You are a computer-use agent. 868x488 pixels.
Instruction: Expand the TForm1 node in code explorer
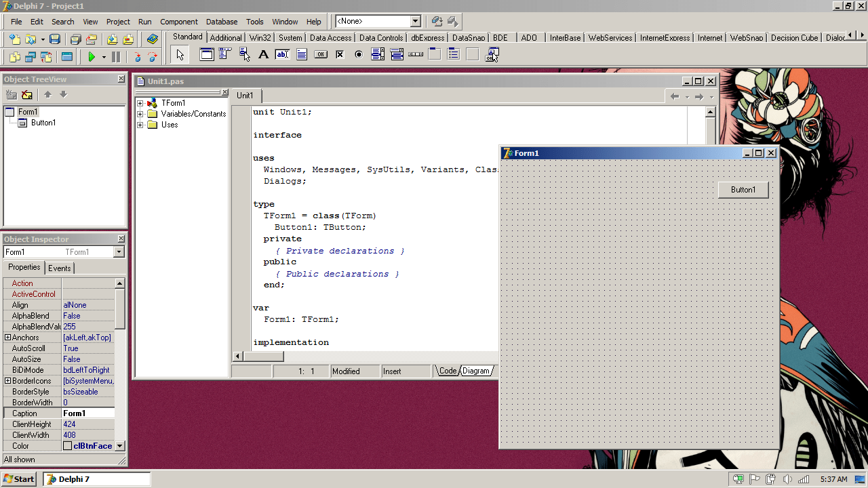140,103
